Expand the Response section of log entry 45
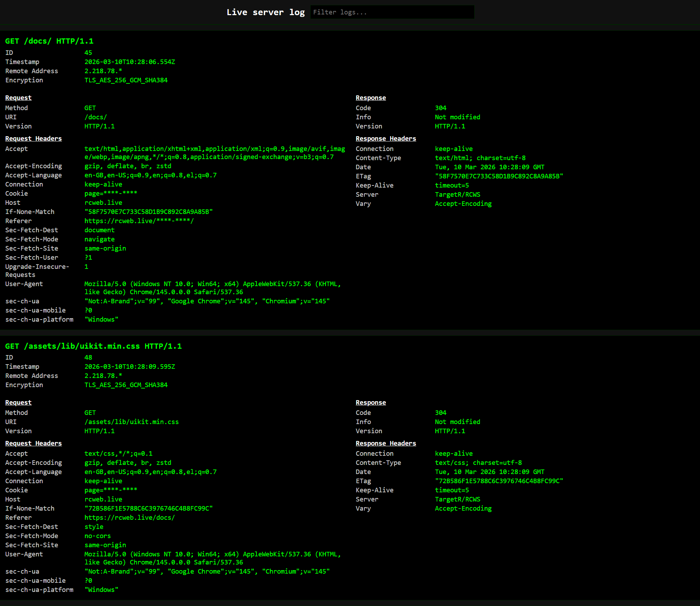This screenshot has width=700, height=606. [370, 97]
